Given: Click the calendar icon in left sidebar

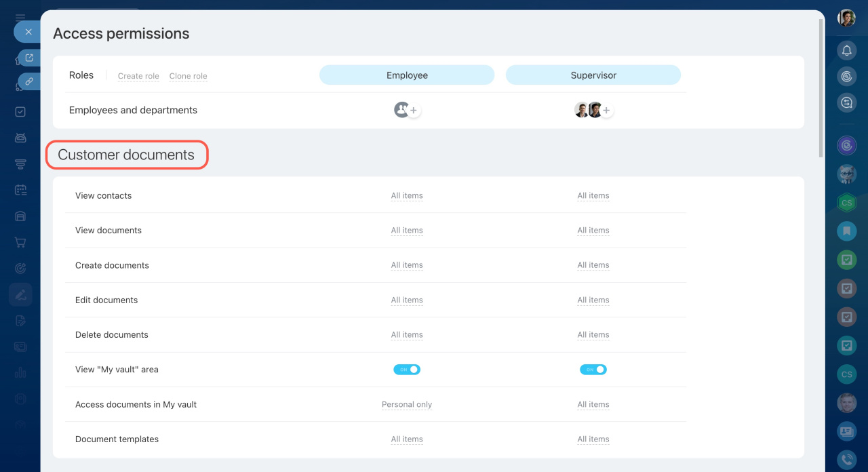Looking at the screenshot, I should point(20,191).
